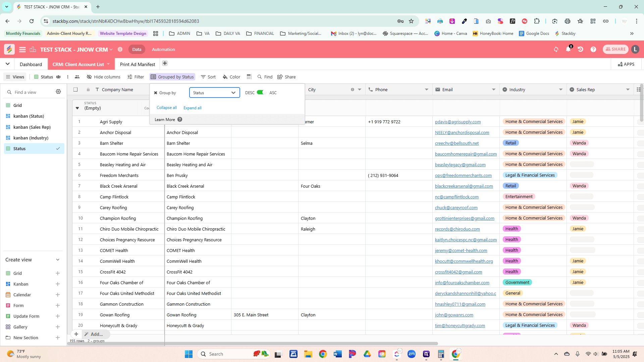
Task: Open the add column list icon
Action: (639, 89)
